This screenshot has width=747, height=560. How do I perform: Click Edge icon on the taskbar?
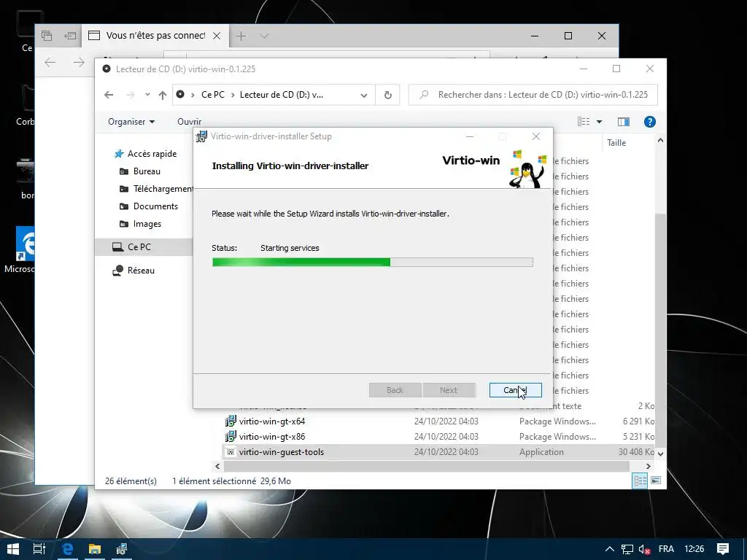(68, 549)
